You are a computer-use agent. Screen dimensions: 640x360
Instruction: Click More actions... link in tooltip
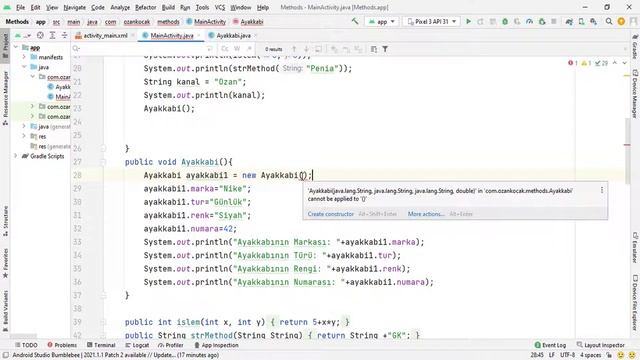pos(426,214)
